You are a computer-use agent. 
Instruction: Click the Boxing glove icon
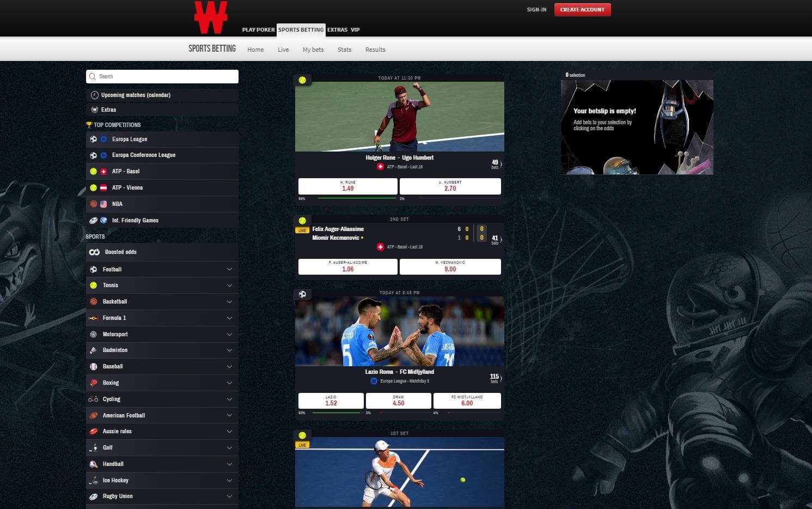click(x=93, y=383)
